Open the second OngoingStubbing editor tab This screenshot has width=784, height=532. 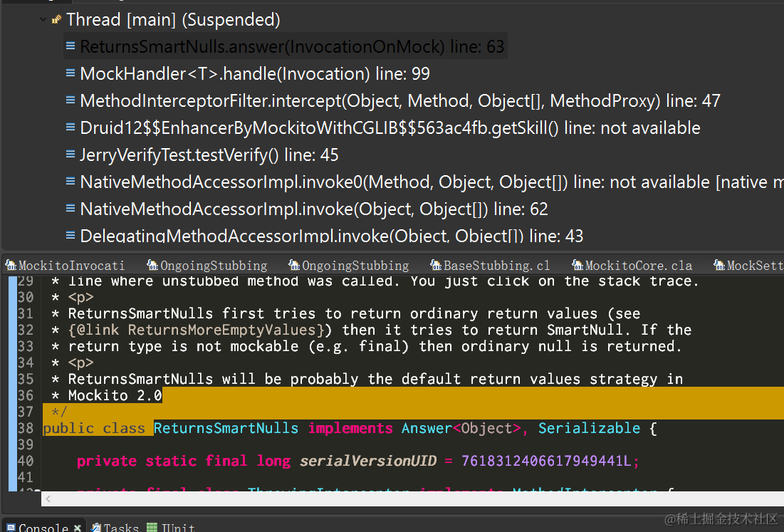click(349, 266)
